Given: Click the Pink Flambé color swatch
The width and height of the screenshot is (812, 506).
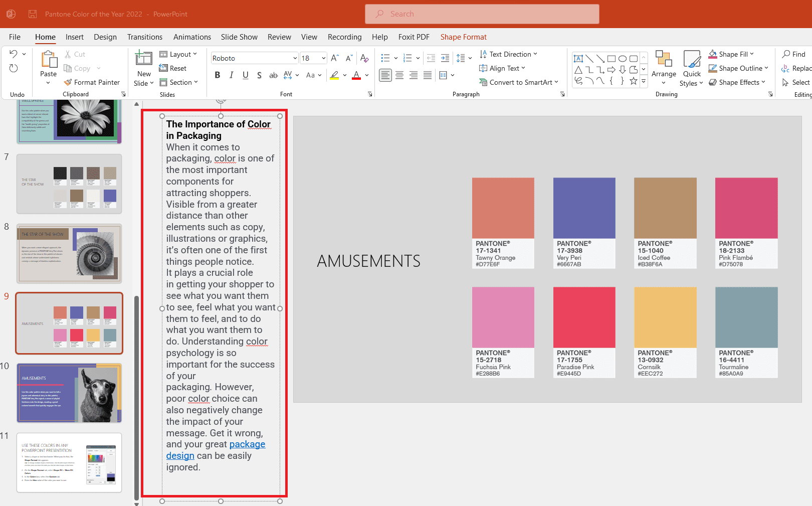Looking at the screenshot, I should pos(746,208).
